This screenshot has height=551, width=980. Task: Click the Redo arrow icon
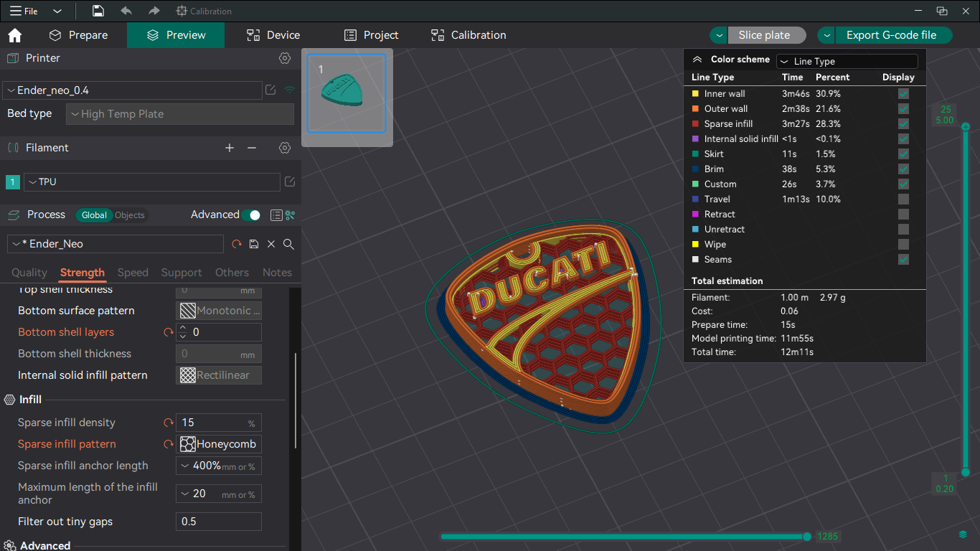154,11
